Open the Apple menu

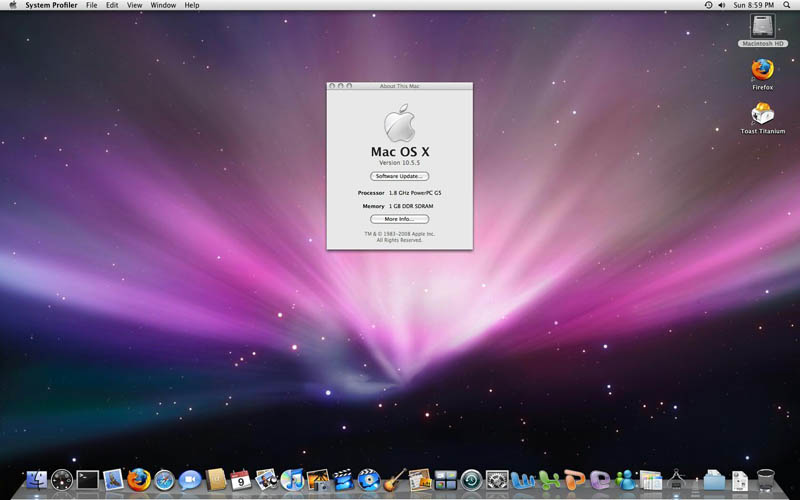12,5
